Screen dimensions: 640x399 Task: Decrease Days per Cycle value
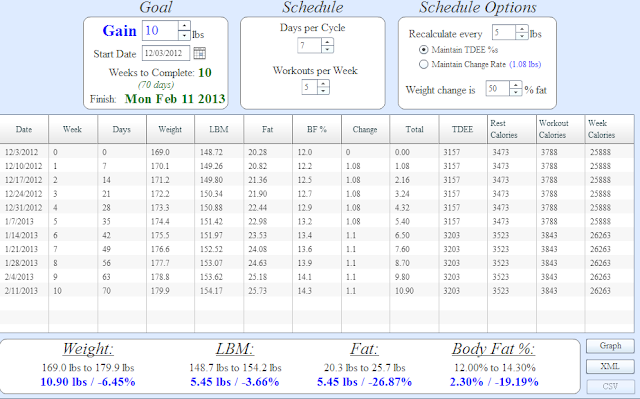(327, 49)
